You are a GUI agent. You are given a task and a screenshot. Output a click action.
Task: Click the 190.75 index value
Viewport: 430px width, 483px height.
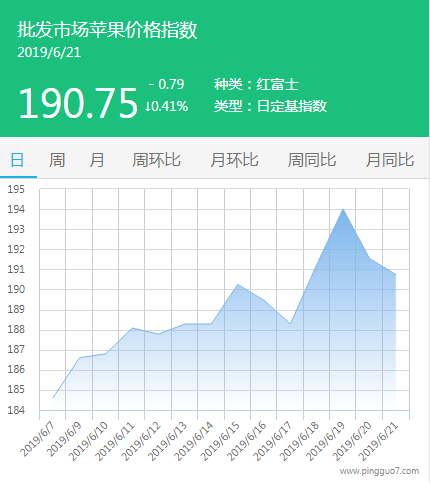[x=78, y=103]
